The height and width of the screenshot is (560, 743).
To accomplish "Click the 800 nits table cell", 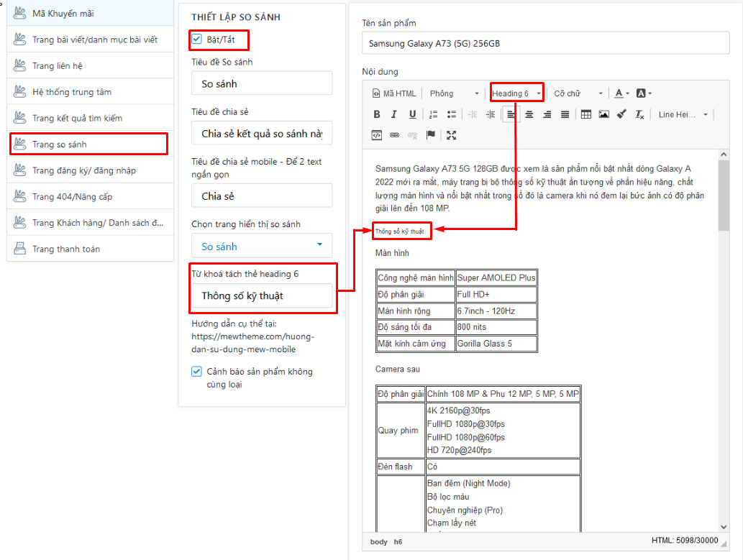I will click(x=496, y=327).
